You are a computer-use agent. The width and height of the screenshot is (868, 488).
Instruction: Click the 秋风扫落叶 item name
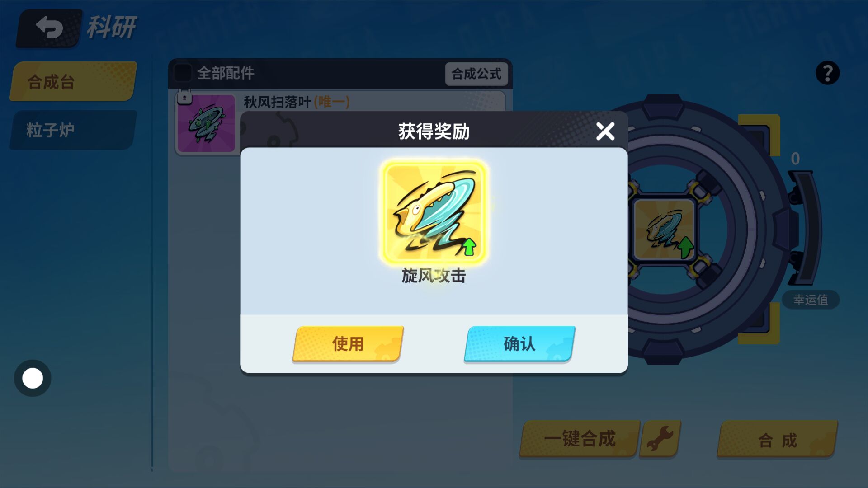pos(277,102)
